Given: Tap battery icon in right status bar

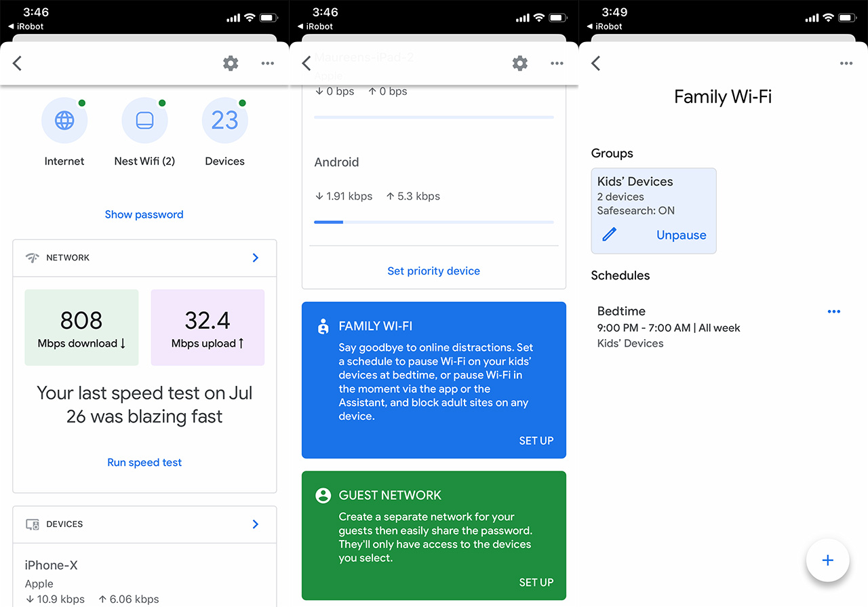Looking at the screenshot, I should point(848,18).
